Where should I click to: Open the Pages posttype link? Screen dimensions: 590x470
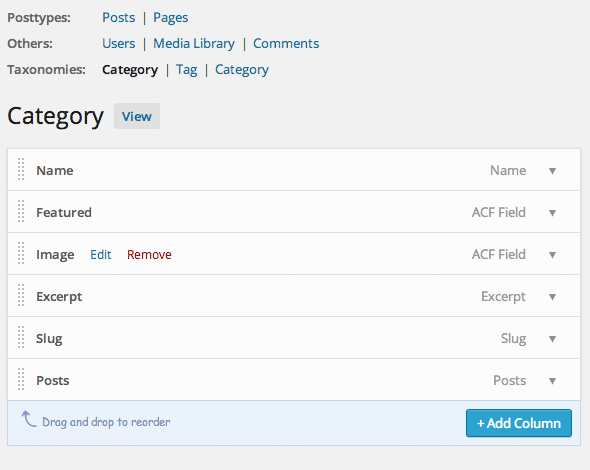pos(170,18)
